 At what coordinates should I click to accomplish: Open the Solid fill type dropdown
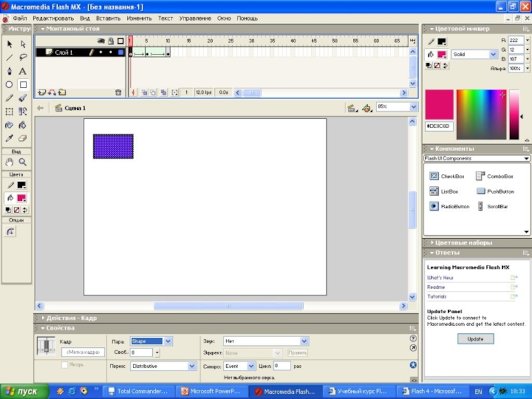[474, 55]
